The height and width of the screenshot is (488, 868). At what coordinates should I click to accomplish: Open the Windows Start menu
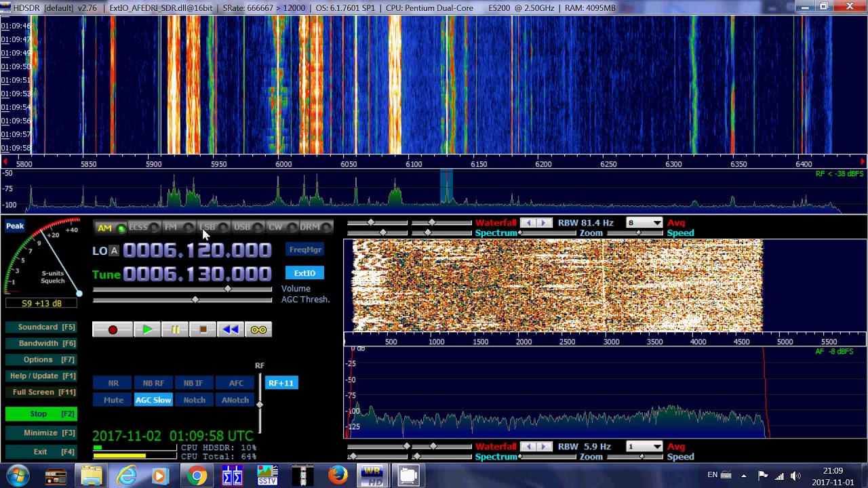[18, 476]
